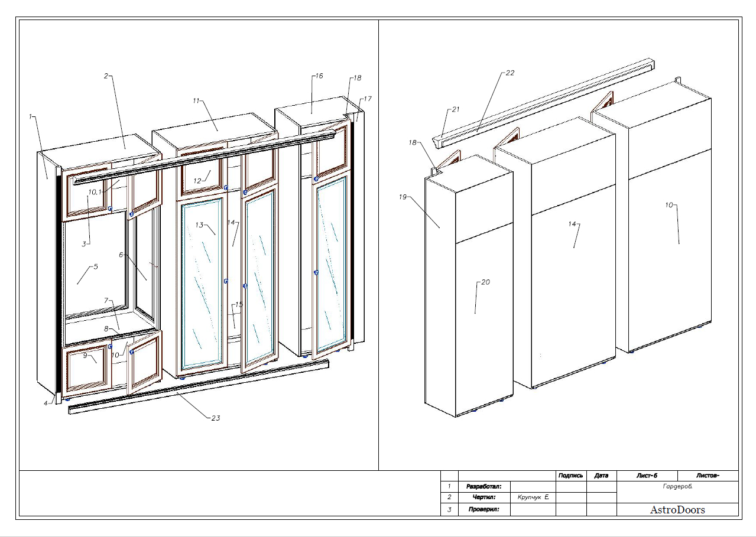Select callout number 22 on the long cornice
The width and height of the screenshot is (756, 537).
tap(510, 73)
